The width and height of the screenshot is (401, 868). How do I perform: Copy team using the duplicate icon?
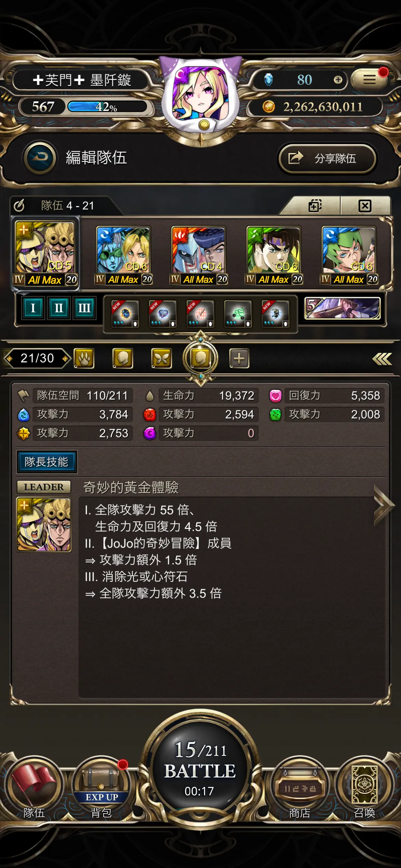tap(315, 206)
